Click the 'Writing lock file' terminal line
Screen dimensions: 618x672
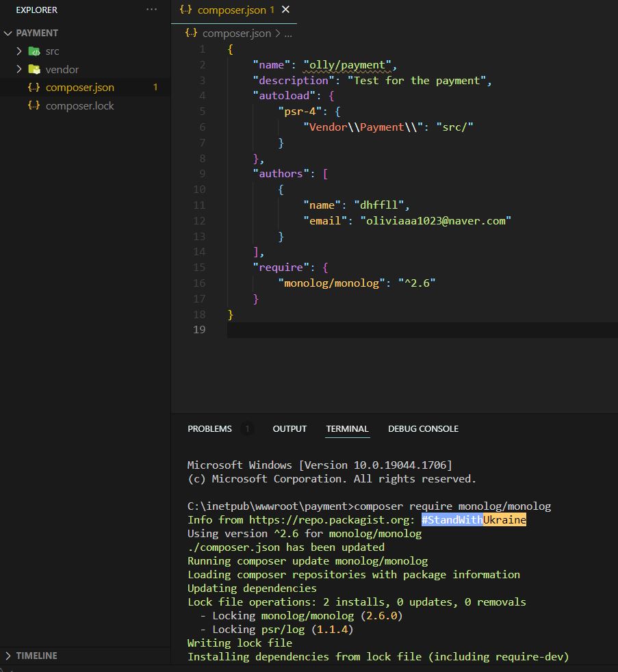[240, 643]
